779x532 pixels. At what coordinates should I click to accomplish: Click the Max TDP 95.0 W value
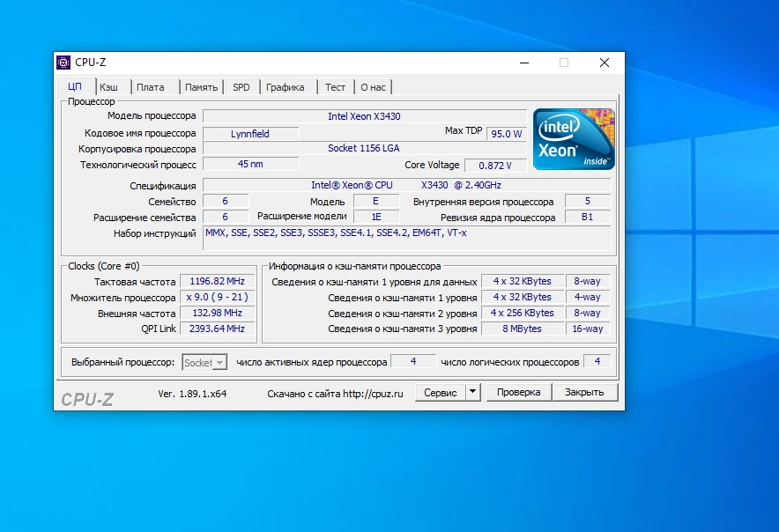[506, 134]
